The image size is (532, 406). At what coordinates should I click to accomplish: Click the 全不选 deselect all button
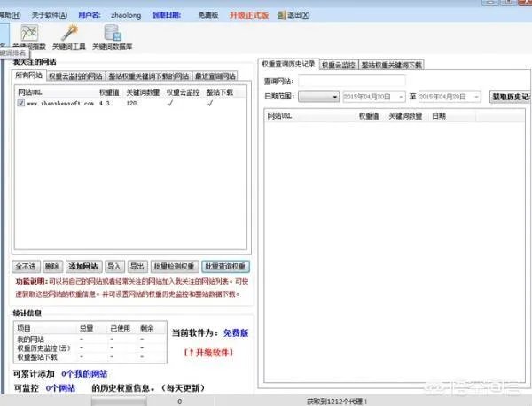(26, 267)
